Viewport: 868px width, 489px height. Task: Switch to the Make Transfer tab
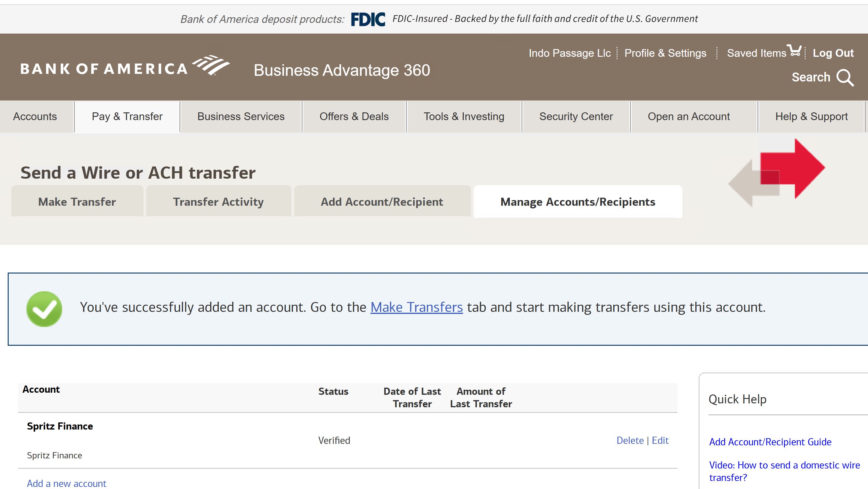coord(77,202)
